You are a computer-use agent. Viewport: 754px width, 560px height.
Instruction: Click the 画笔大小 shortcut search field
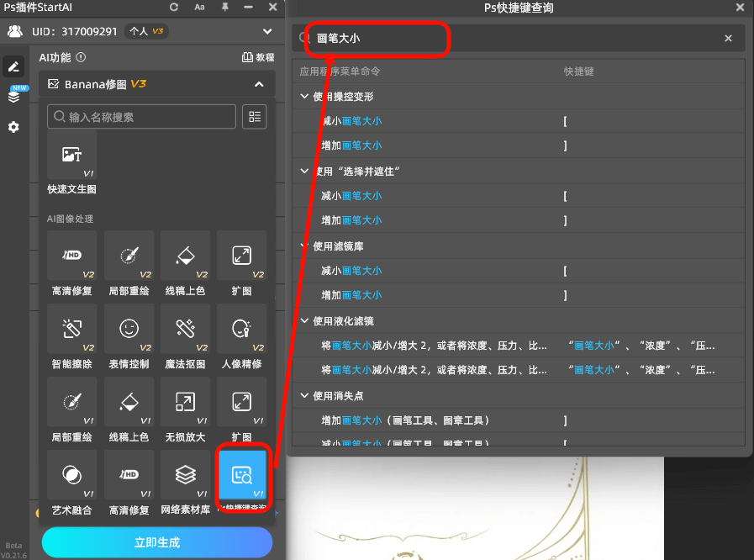pos(377,39)
